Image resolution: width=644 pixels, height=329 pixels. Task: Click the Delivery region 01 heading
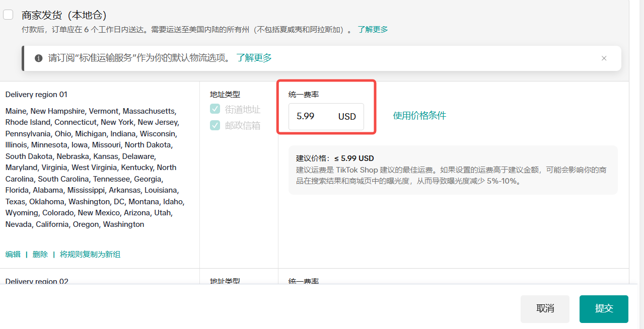click(36, 95)
